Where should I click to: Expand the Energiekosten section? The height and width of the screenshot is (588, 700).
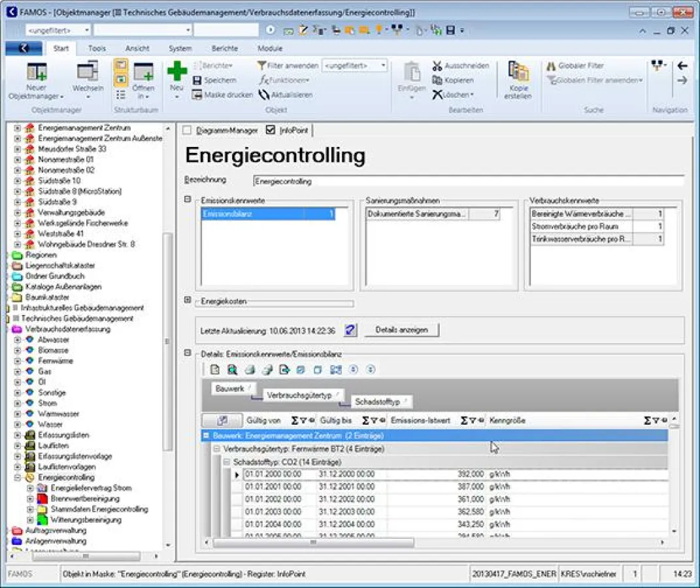point(188,301)
